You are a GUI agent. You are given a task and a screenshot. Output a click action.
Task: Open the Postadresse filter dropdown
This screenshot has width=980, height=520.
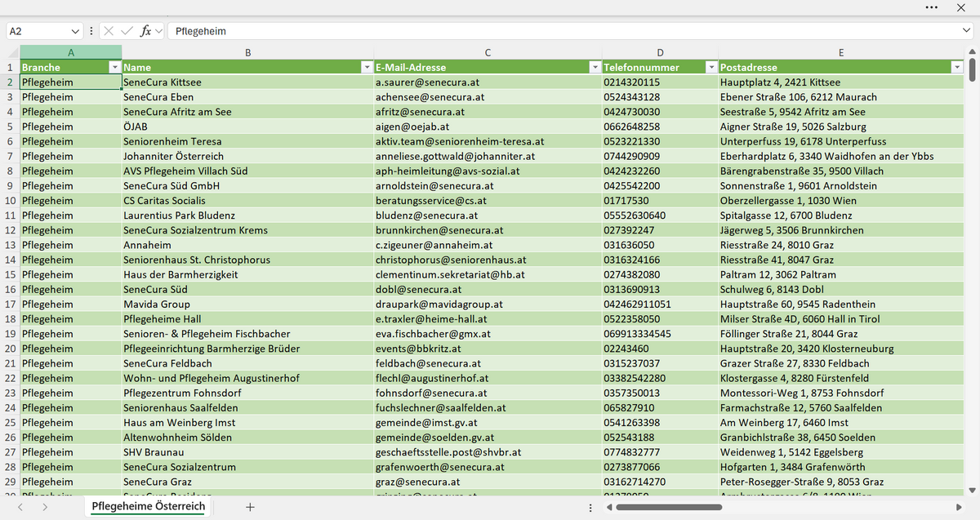point(957,67)
